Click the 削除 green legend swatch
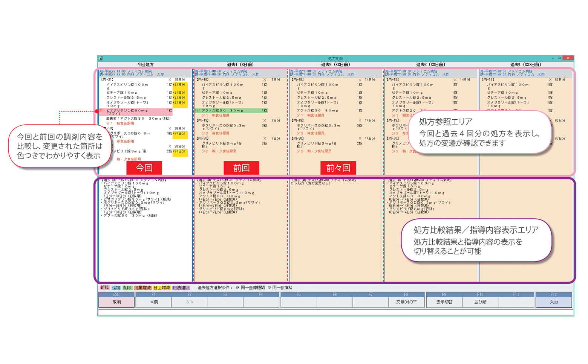 coord(127,288)
